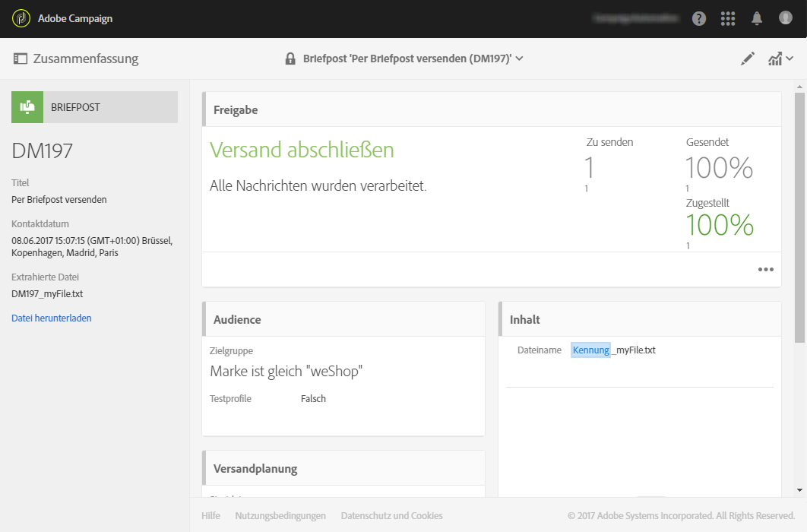Toggle the Zusammenfassung side panel icon
This screenshot has width=807, height=532.
20,59
